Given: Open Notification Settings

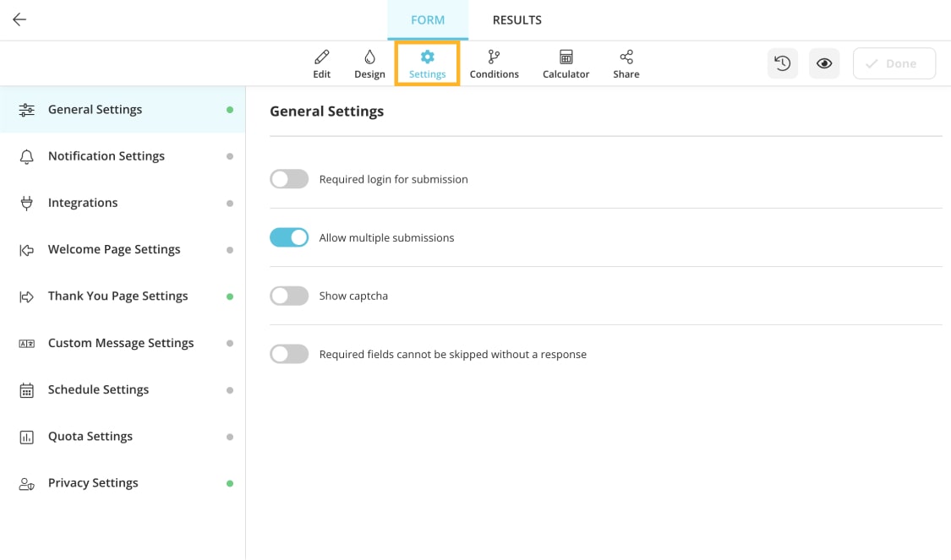Looking at the screenshot, I should coord(106,155).
